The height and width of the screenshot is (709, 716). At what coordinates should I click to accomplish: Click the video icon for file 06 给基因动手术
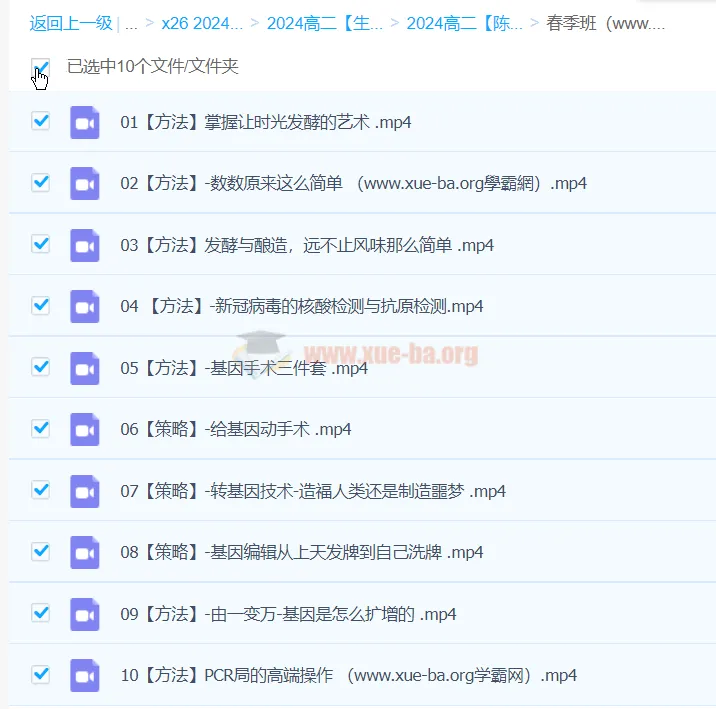(x=85, y=429)
